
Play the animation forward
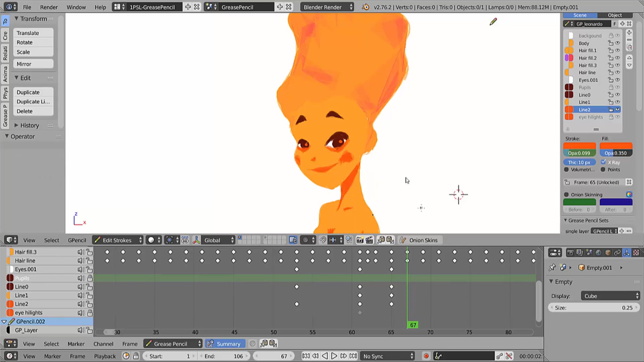coord(334,356)
